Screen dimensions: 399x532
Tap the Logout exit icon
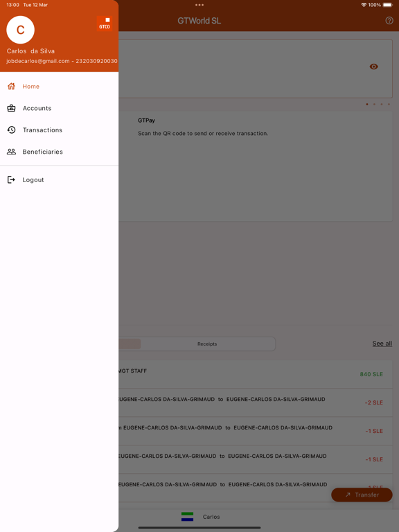click(x=11, y=180)
